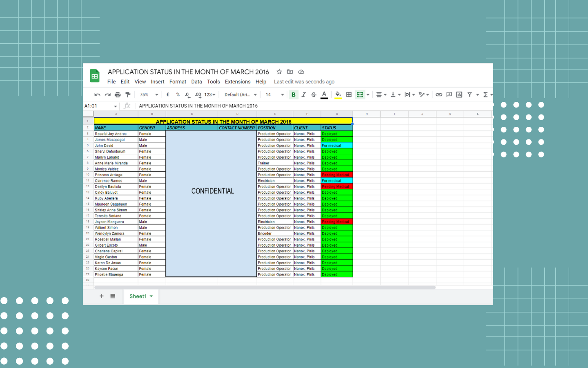Image resolution: width=588 pixels, height=368 pixels.
Task: Open the text rotation dropdown
Action: point(424,94)
